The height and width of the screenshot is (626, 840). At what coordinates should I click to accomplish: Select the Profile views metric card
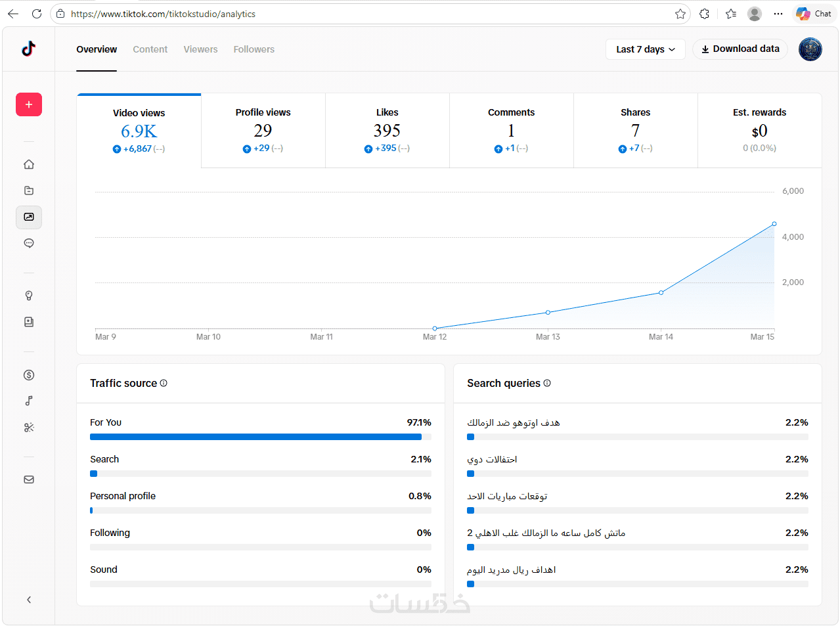[x=263, y=131]
